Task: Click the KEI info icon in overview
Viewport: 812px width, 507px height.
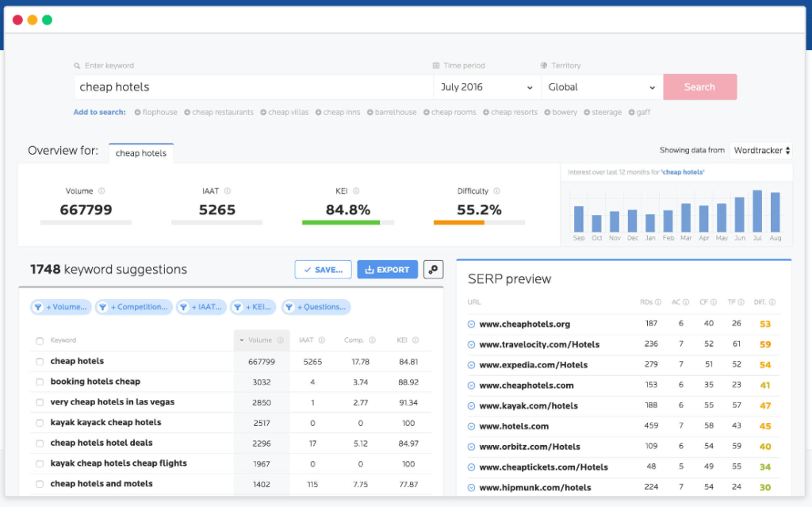Action: coord(356,190)
